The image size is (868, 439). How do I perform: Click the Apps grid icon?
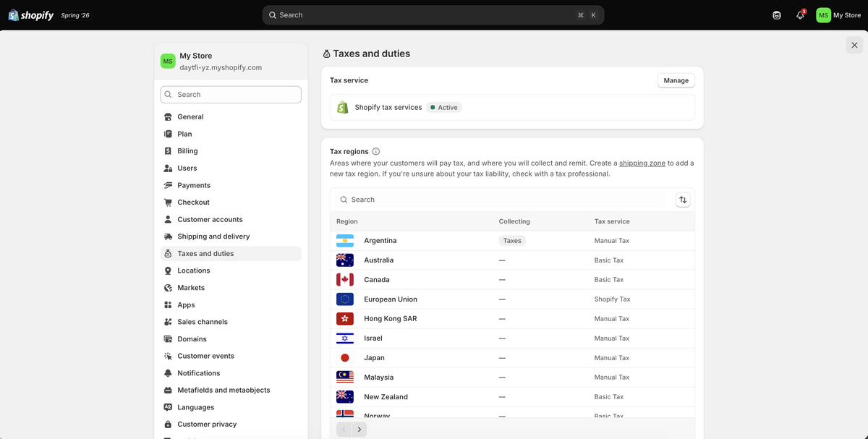click(168, 305)
